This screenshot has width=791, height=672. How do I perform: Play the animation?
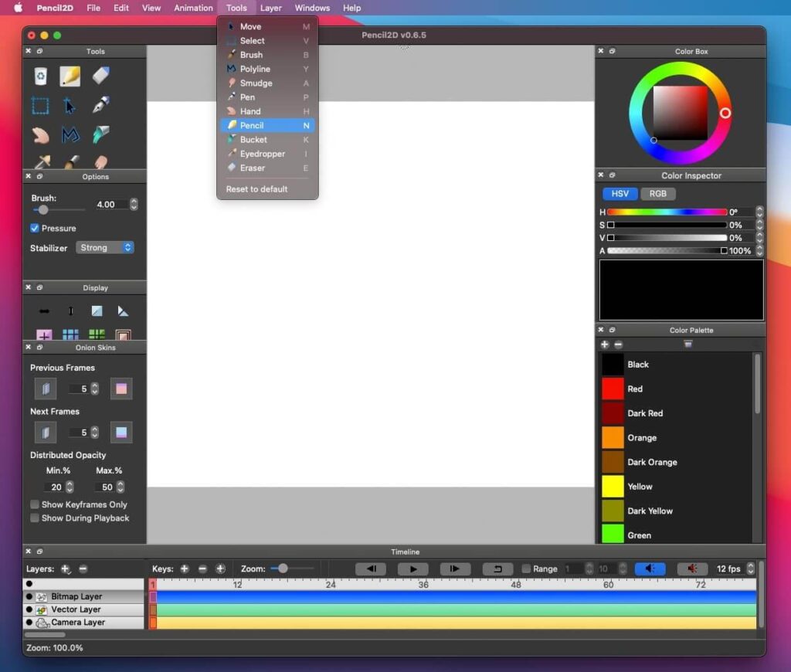(413, 569)
